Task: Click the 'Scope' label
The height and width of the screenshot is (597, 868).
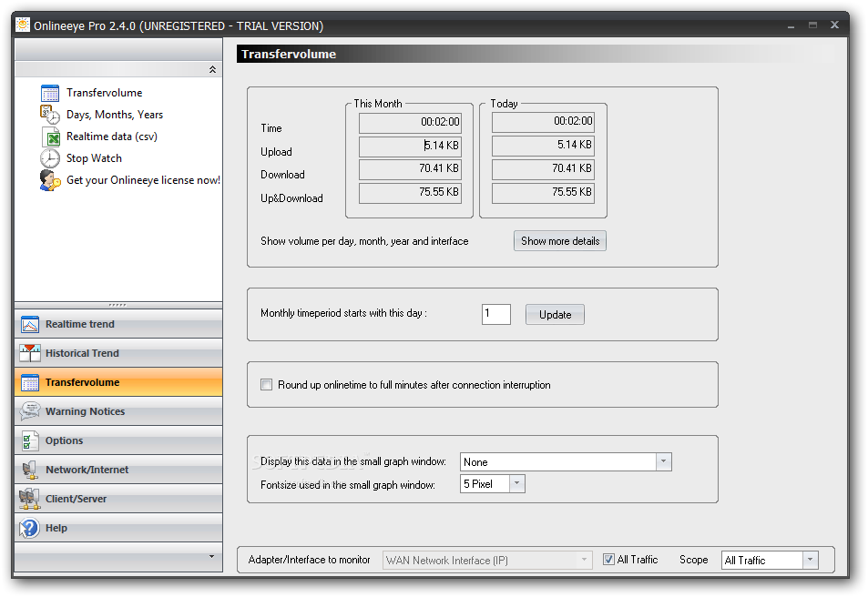Action: (694, 560)
